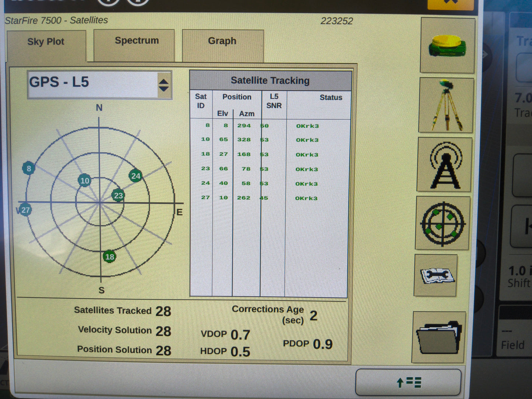Click the HDOP value 0.5

click(x=240, y=352)
